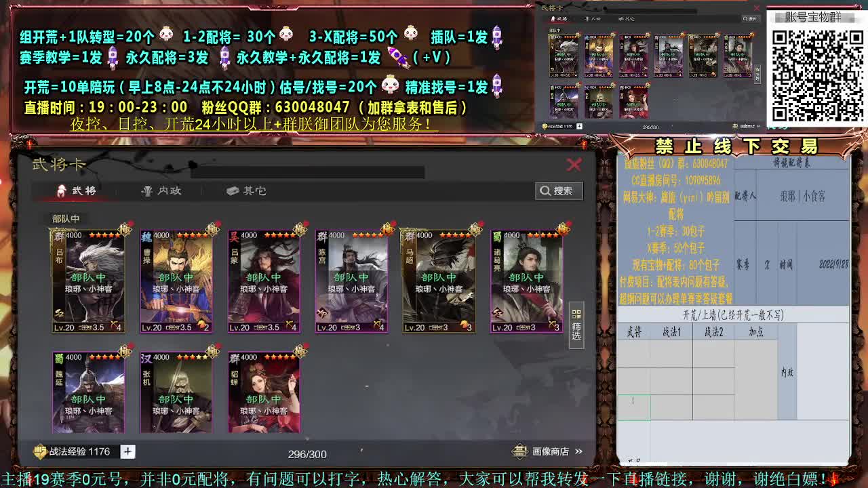Choose the 诸葛亮 general card

[526, 281]
